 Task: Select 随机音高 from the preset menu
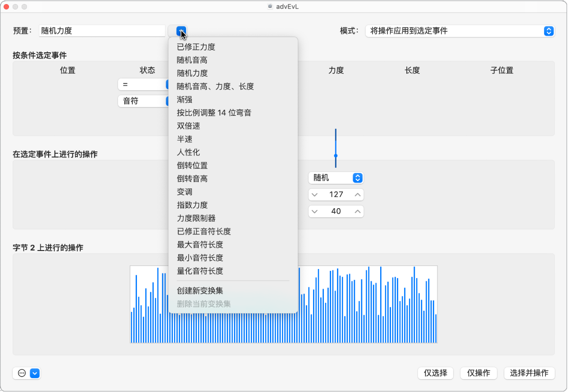click(191, 59)
